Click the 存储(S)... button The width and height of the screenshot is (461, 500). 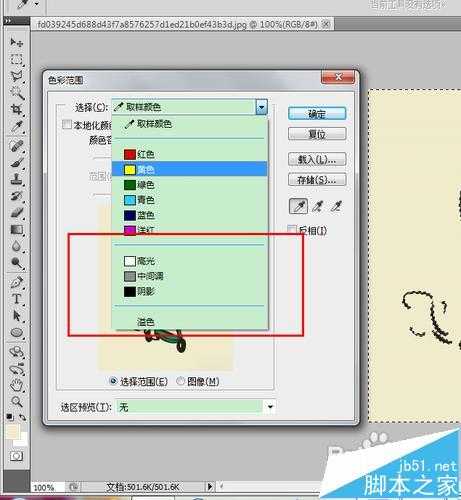click(x=317, y=180)
